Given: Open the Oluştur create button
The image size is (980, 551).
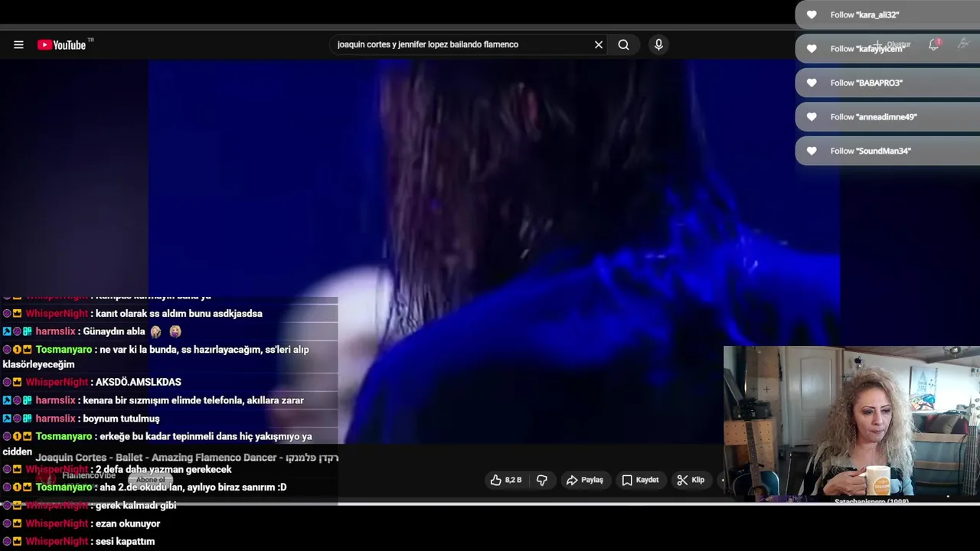Looking at the screenshot, I should [892, 44].
